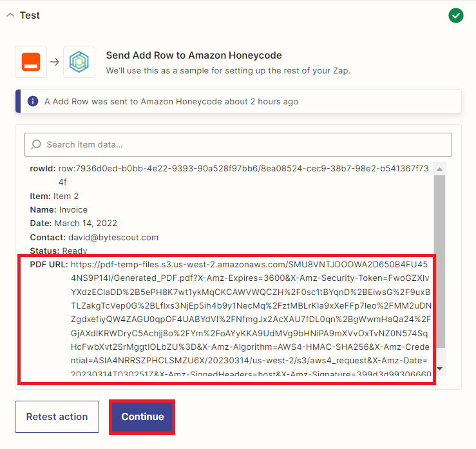Viewport: 476px width, 449px height.
Task: Click the scrollbar down arrow
Action: [439, 368]
